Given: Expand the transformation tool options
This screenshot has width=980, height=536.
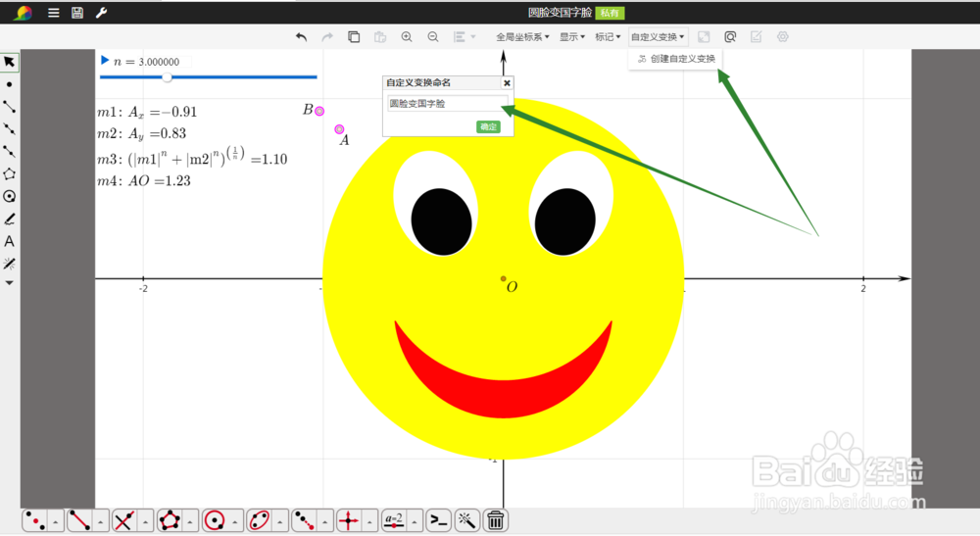Looking at the screenshot, I should [325, 520].
